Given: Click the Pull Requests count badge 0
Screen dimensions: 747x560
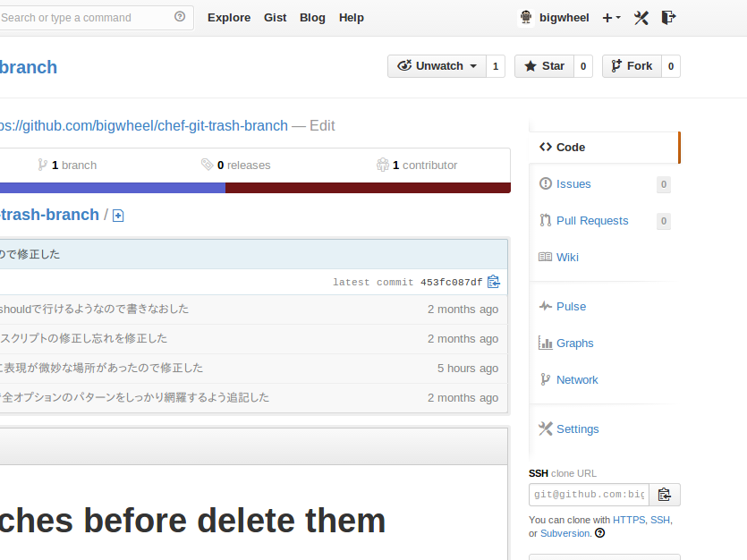Looking at the screenshot, I should [664, 221].
